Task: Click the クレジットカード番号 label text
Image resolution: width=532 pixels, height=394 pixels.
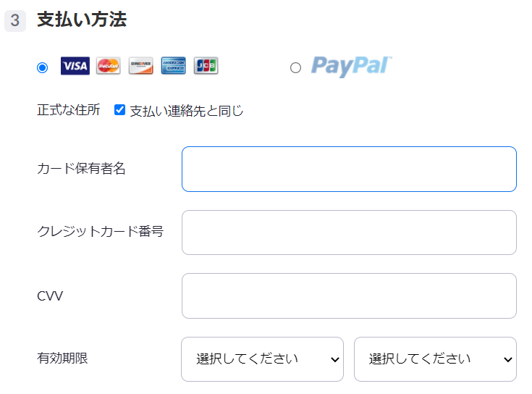Action: 100,232
